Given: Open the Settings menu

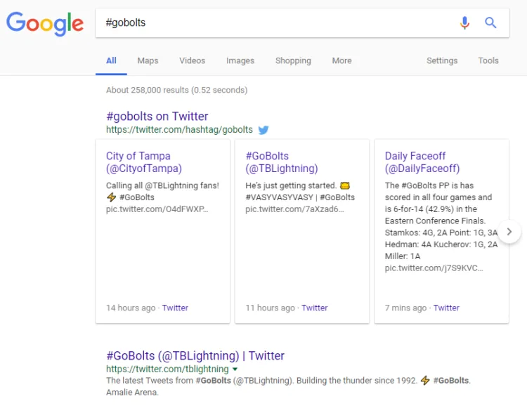Looking at the screenshot, I should [x=442, y=61].
